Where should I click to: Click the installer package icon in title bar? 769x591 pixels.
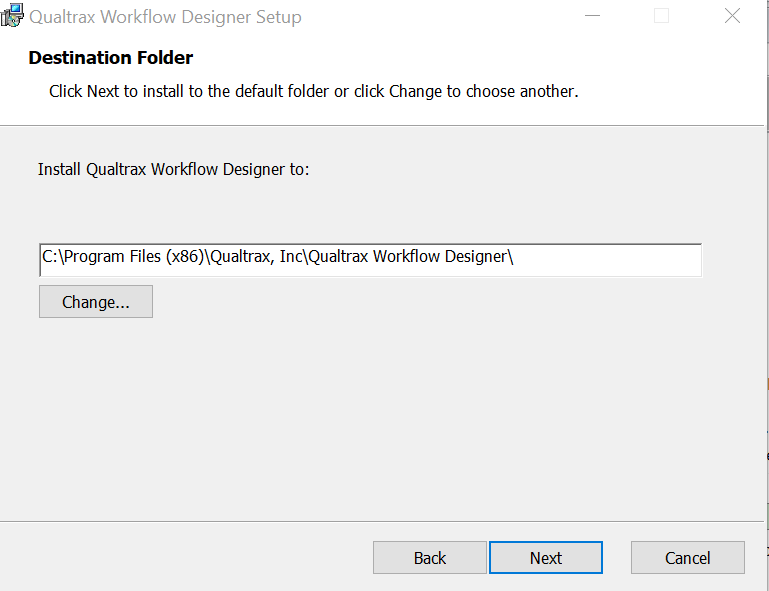coord(12,15)
